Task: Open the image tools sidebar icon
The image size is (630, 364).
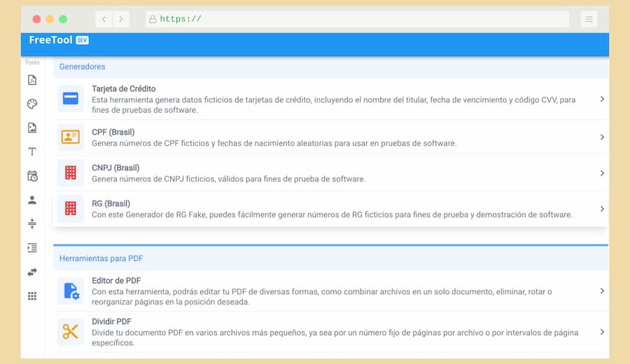Action: 32,128
